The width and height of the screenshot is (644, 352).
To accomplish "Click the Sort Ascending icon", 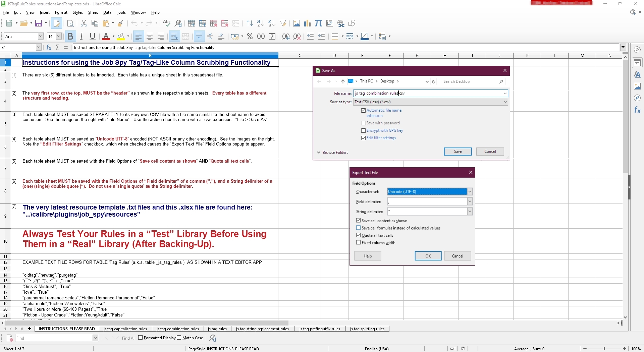I will [261, 23].
